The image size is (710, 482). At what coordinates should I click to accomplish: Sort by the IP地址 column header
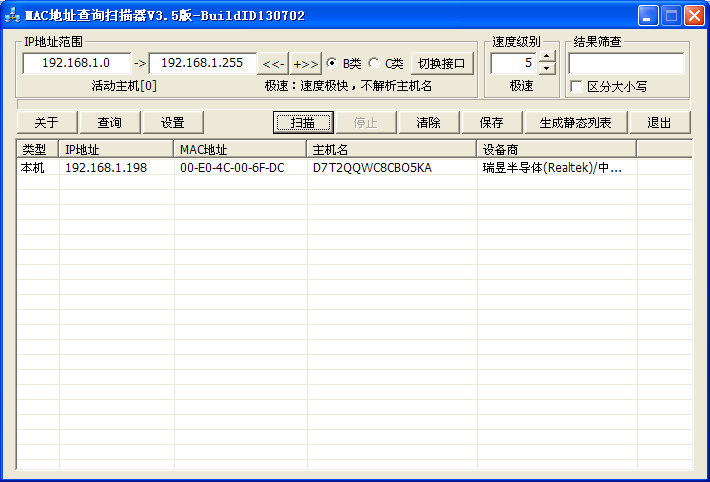pos(116,149)
